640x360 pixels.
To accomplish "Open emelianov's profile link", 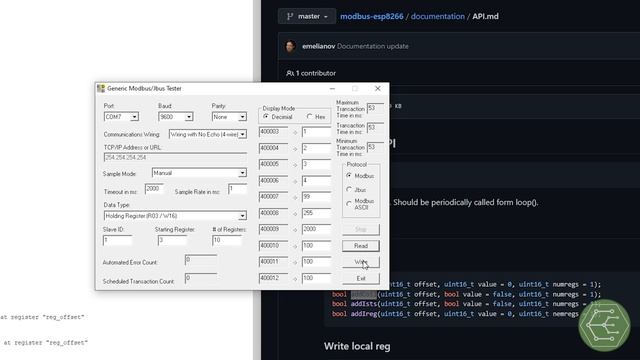I will point(318,46).
